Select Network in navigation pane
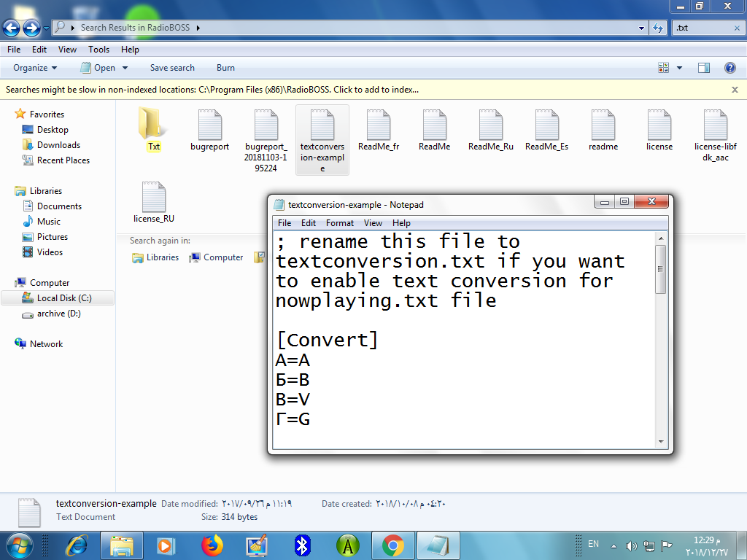This screenshot has height=560, width=747. point(39,344)
